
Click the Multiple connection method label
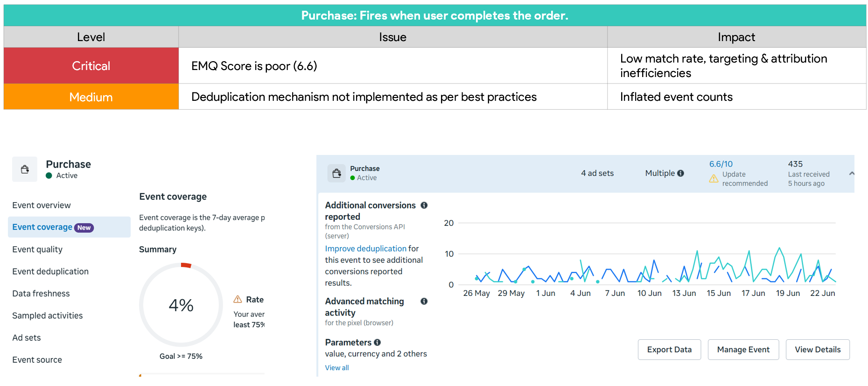pos(660,173)
